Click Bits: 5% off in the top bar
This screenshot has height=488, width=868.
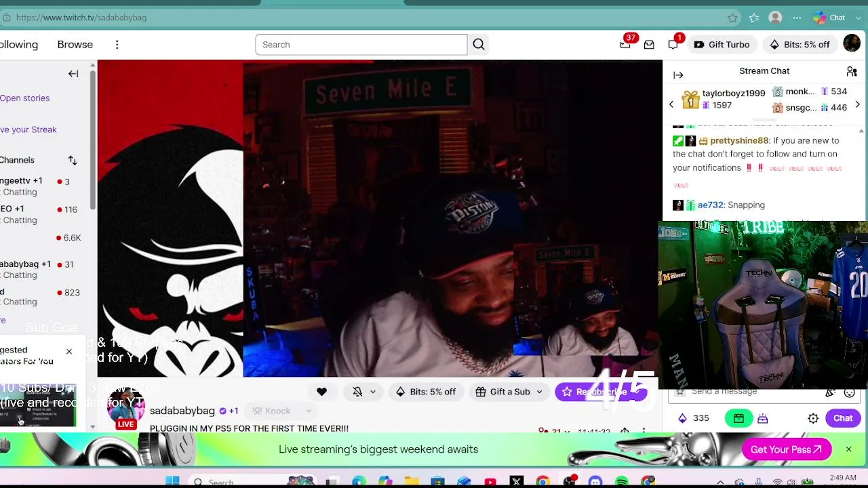pos(800,45)
